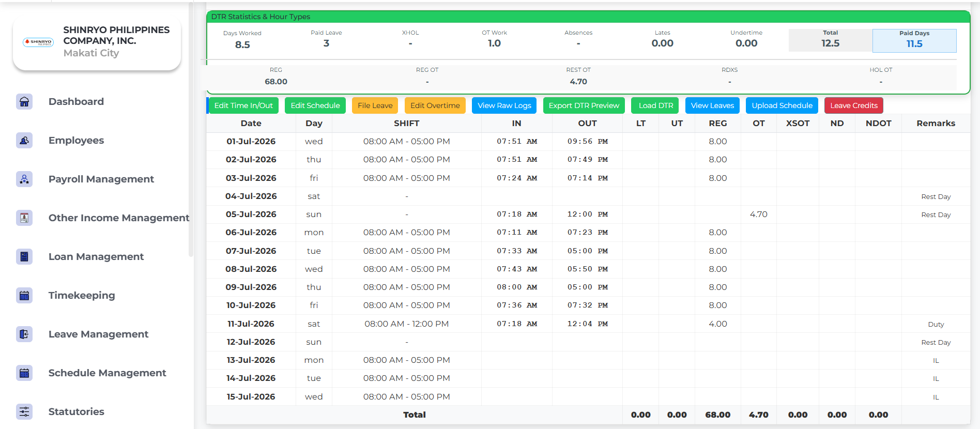Viewport: 980px width, 429px height.
Task: Open the Statutories section
Action: click(x=76, y=412)
